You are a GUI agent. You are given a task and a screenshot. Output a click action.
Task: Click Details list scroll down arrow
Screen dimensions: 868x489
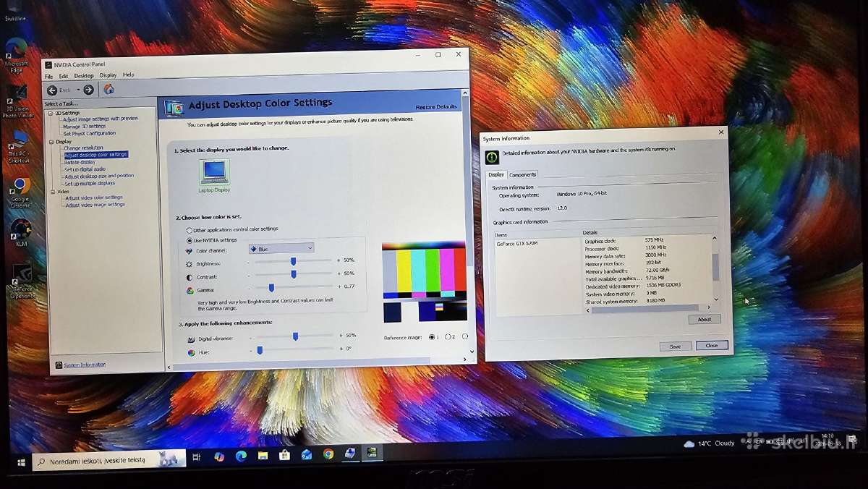[716, 299]
